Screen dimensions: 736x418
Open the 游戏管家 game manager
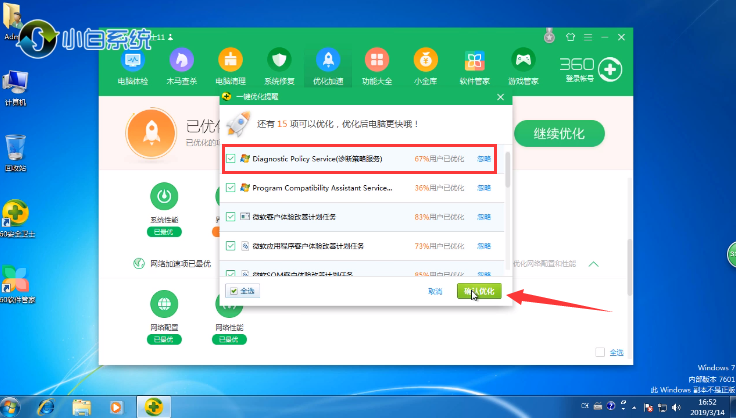(523, 66)
